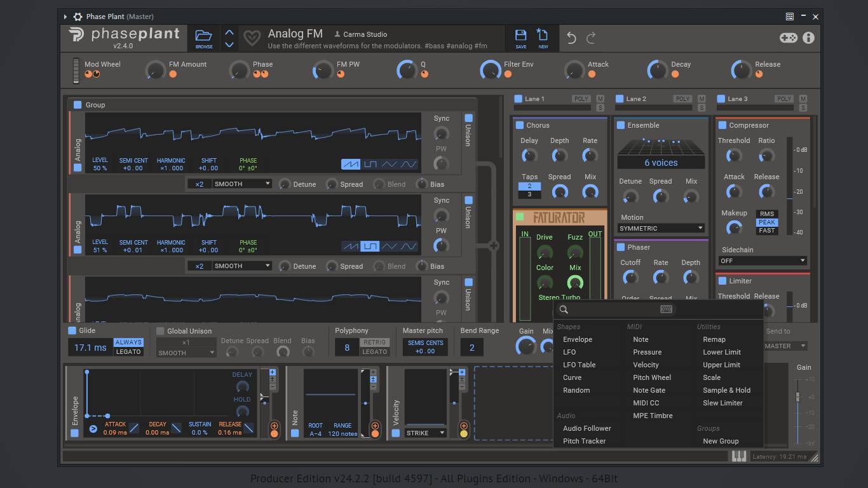Adjust the master Gain fader
The height and width of the screenshot is (488, 868).
pyautogui.click(x=798, y=396)
